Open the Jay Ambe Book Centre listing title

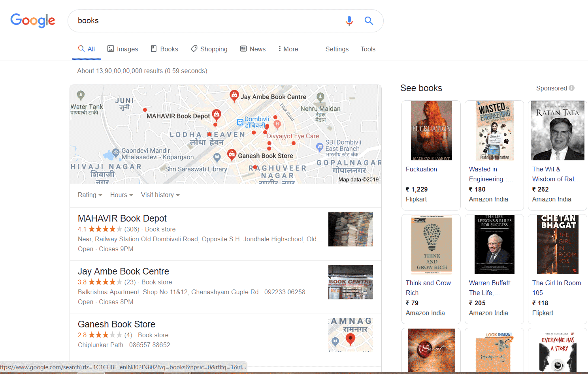pos(123,271)
